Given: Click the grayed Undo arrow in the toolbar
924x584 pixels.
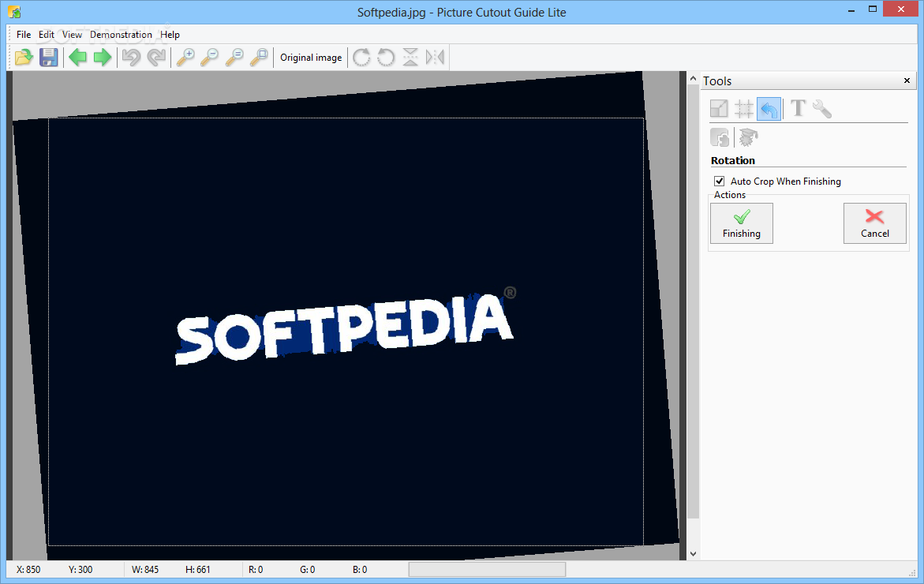Looking at the screenshot, I should [x=132, y=57].
